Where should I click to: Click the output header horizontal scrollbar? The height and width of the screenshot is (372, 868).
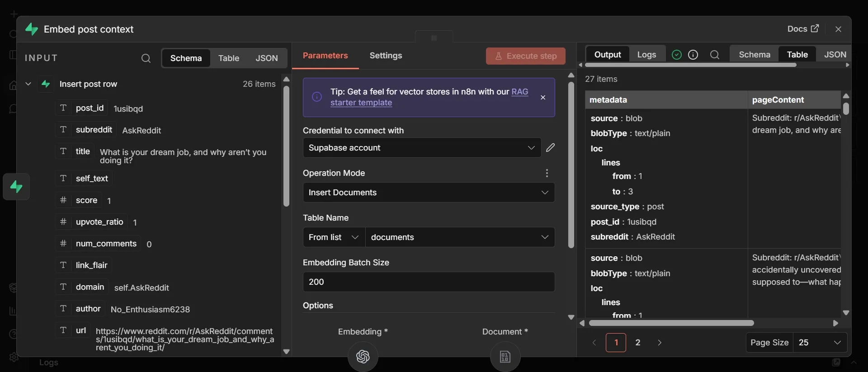click(690, 65)
